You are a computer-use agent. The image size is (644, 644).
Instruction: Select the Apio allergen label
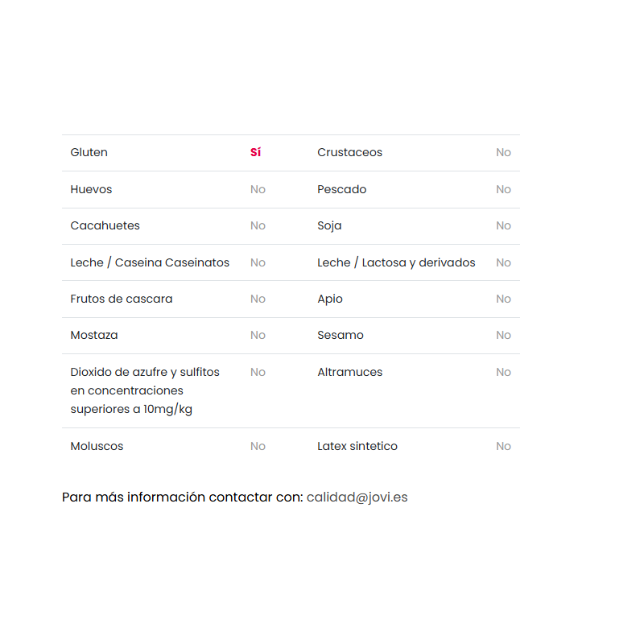(x=330, y=299)
